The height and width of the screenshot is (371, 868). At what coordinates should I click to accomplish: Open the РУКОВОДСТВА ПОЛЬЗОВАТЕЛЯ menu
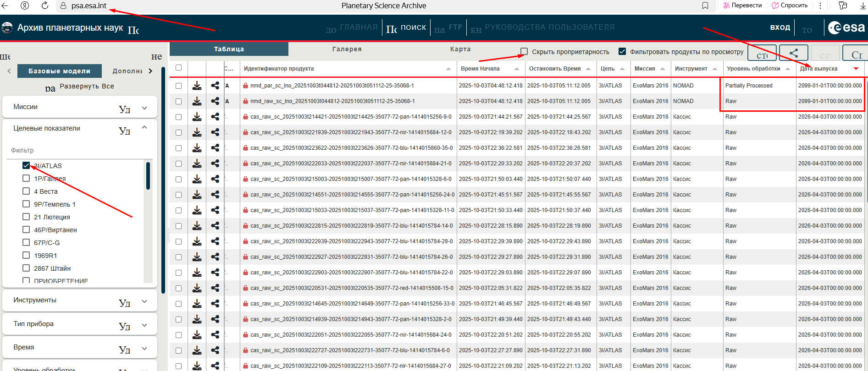click(x=550, y=27)
